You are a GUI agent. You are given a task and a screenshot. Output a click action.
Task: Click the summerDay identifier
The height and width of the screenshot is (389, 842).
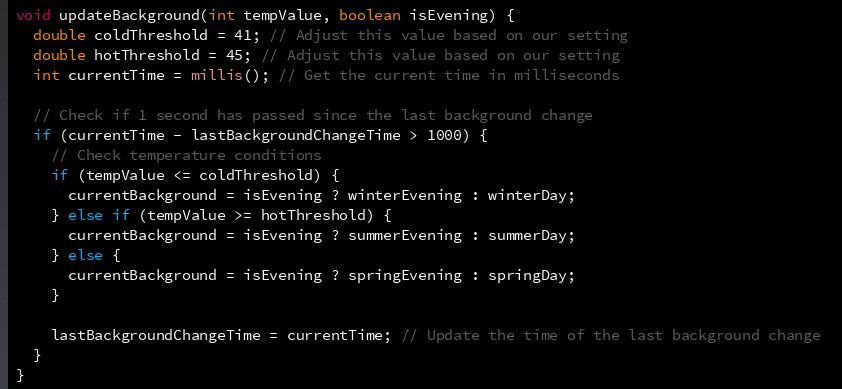tap(527, 235)
